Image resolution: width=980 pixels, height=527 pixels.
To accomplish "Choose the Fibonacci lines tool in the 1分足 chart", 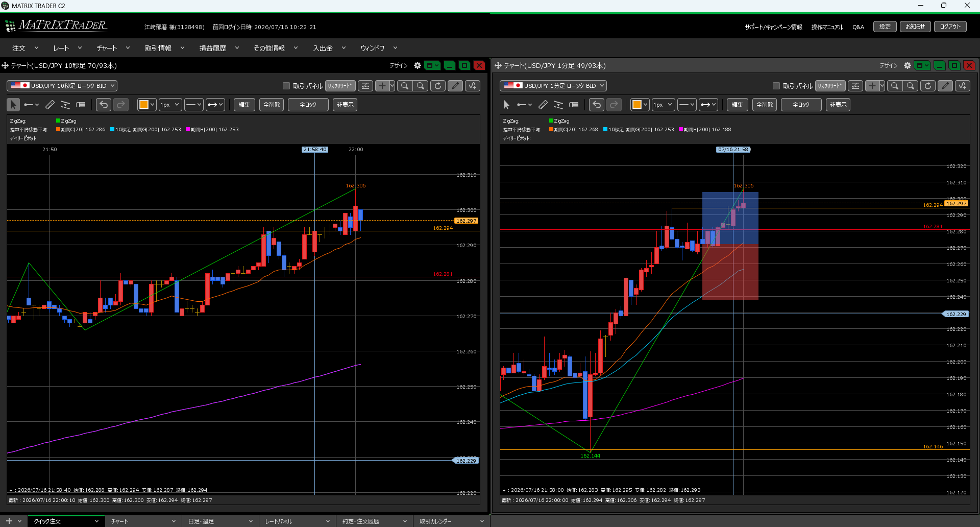I will (x=558, y=105).
